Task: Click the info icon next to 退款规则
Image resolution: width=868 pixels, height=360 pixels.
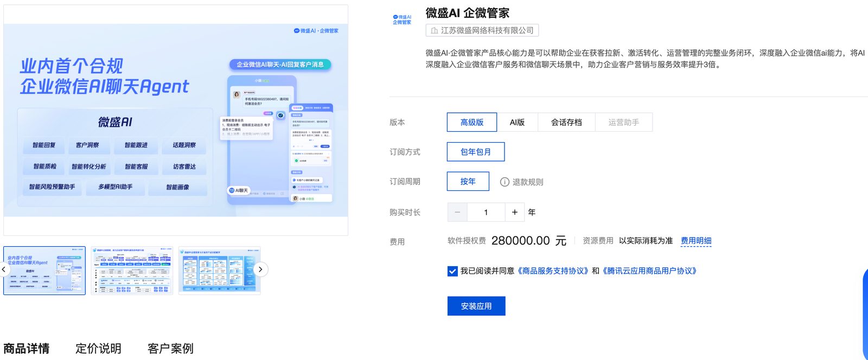Action: tap(505, 182)
